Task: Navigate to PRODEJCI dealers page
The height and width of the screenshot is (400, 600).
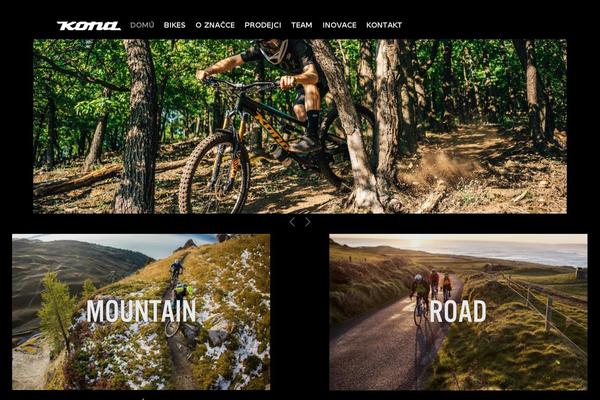Action: coord(263,25)
